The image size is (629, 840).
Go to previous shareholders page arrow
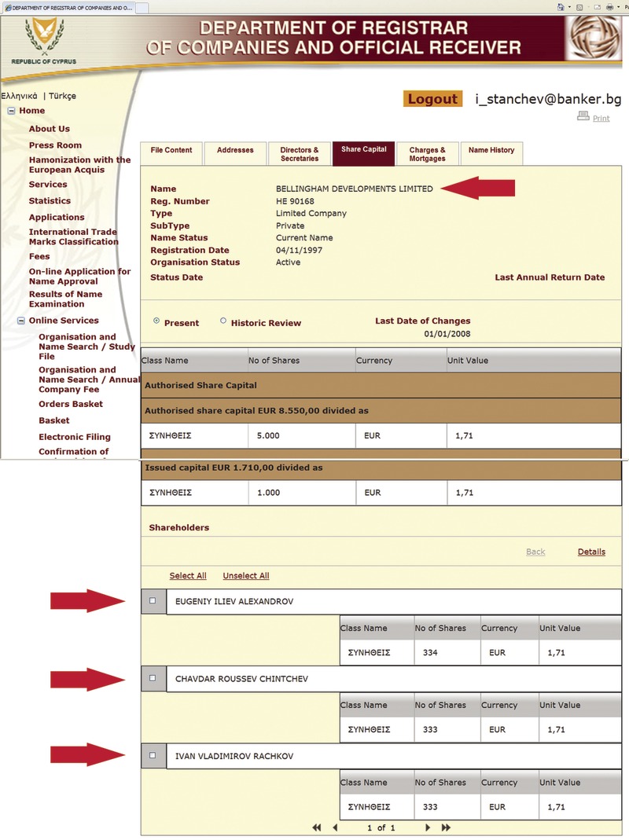point(335,827)
